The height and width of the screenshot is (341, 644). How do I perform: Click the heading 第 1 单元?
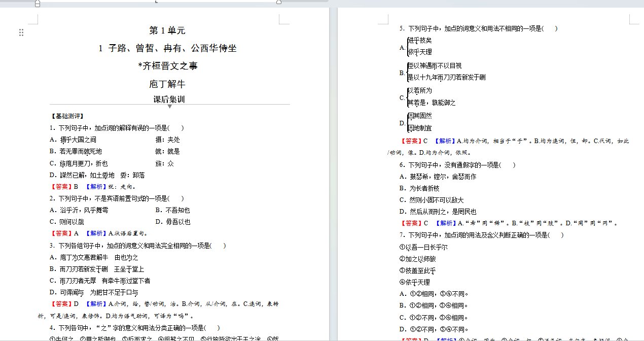pyautogui.click(x=167, y=30)
